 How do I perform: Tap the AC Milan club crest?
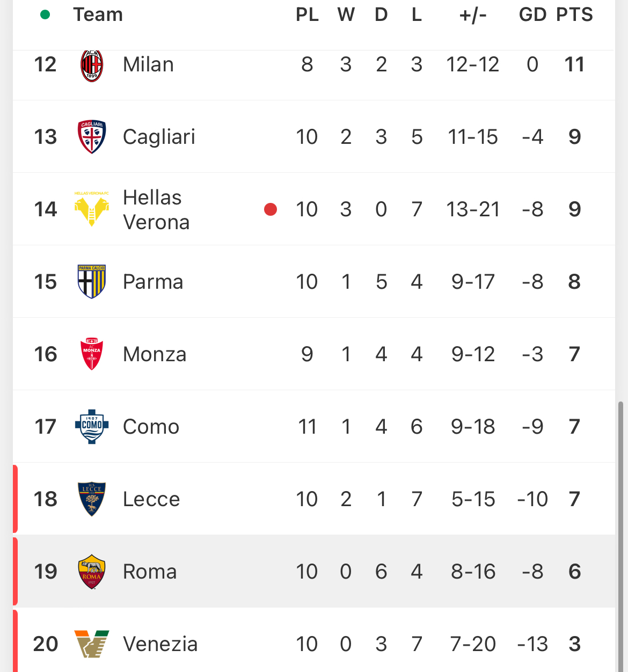pyautogui.click(x=92, y=65)
